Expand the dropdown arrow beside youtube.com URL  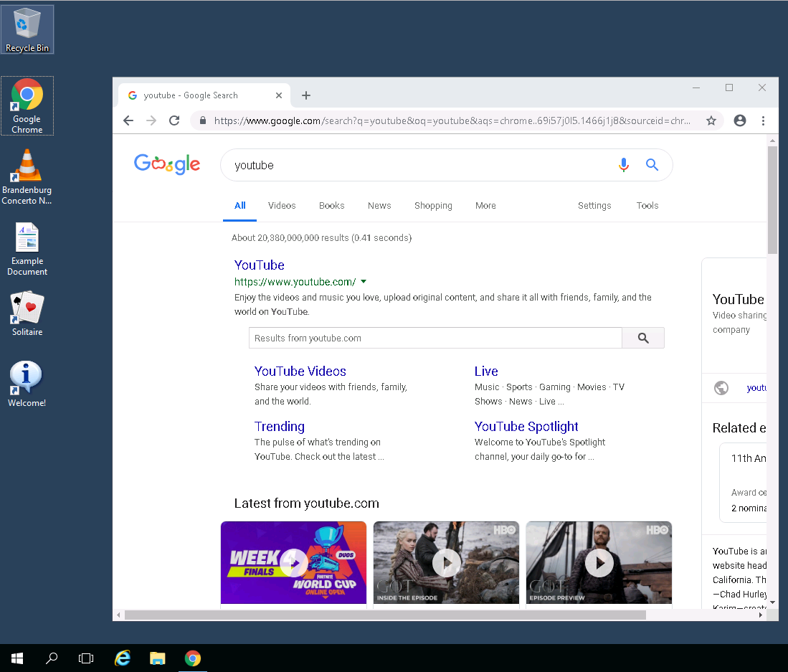(364, 282)
